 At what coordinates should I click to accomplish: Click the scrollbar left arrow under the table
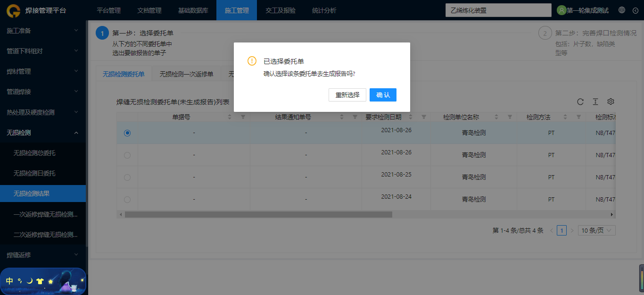coord(121,214)
